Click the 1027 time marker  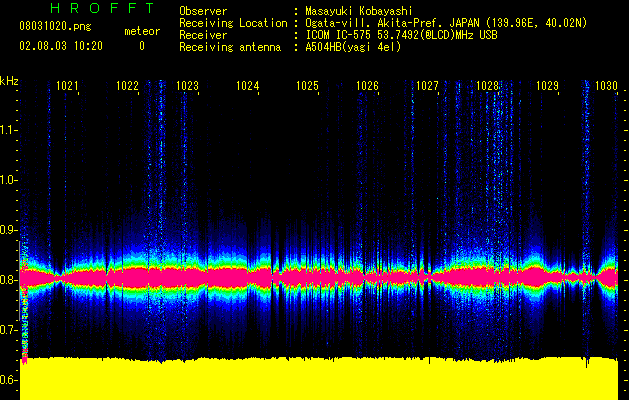click(427, 86)
